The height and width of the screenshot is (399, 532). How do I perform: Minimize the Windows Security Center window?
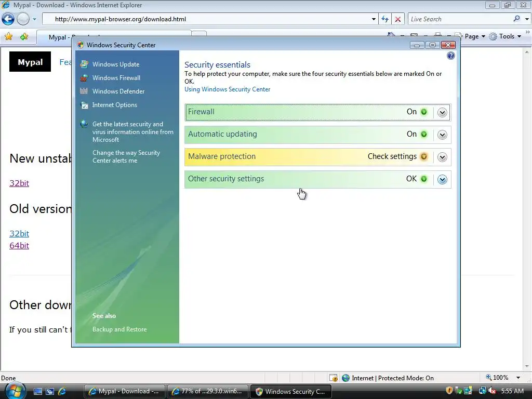[x=417, y=45]
